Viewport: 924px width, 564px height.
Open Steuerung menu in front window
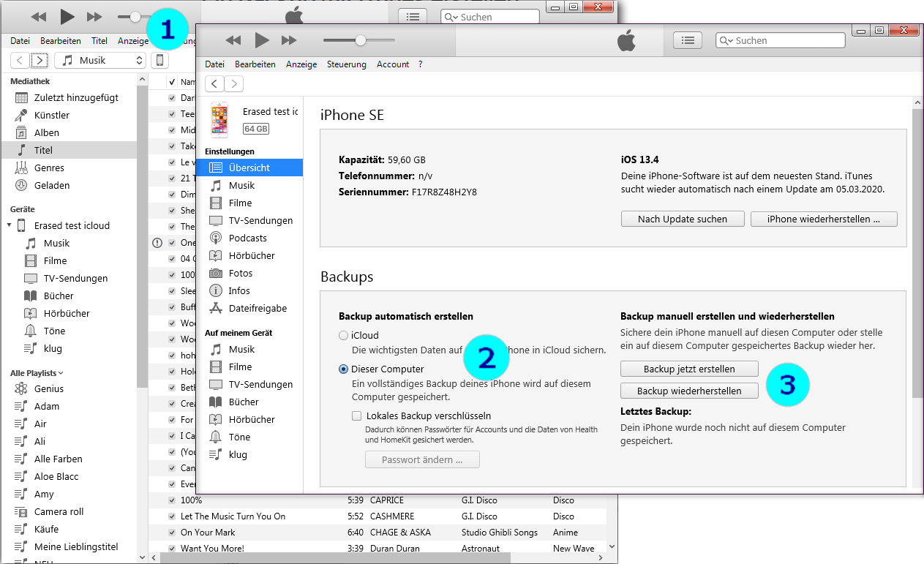coord(347,64)
